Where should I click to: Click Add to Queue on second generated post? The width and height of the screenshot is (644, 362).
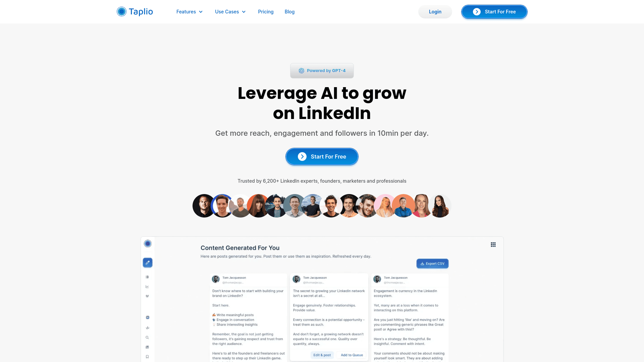352,355
